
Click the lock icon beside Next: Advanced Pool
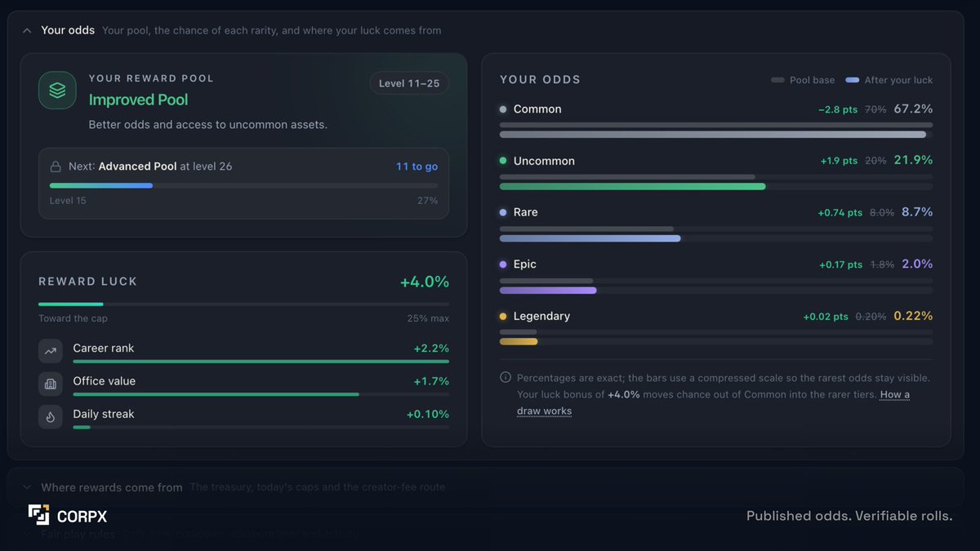[56, 167]
